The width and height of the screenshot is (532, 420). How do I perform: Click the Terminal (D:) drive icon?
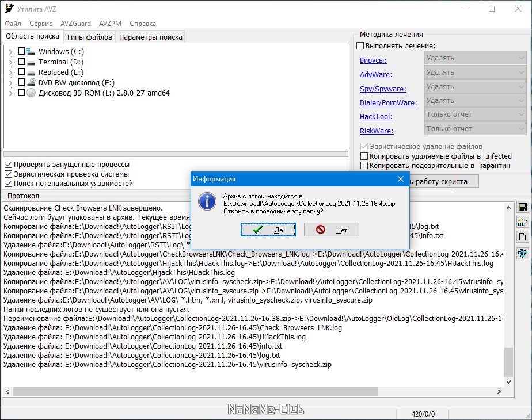(31, 62)
